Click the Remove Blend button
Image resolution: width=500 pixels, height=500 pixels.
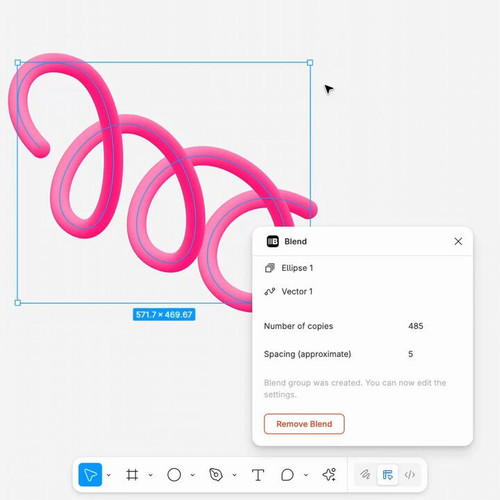click(x=304, y=424)
